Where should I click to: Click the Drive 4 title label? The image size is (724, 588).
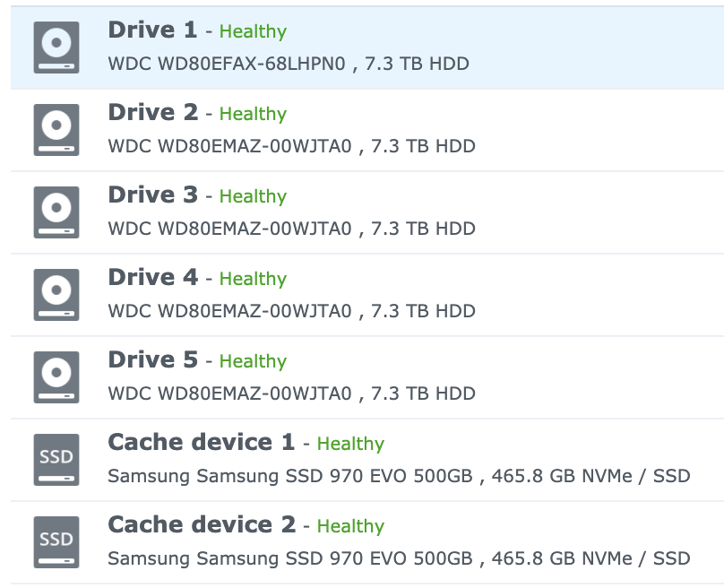point(154,278)
